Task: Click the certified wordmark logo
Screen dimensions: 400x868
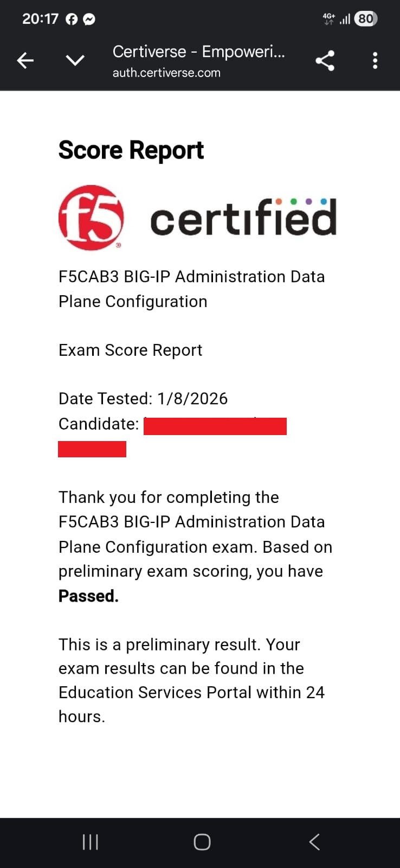Action: [243, 218]
